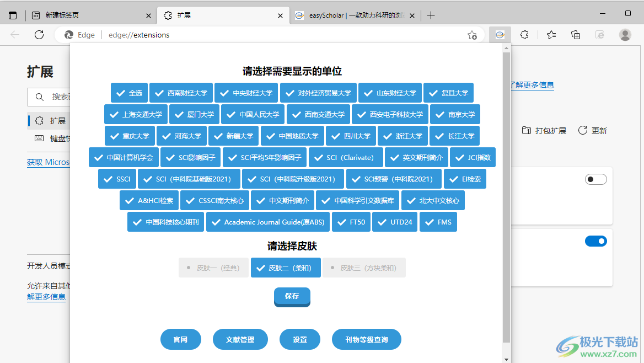Viewport: 644px width, 363px height.
Task: Close the 扩展 tab
Action: click(280, 15)
